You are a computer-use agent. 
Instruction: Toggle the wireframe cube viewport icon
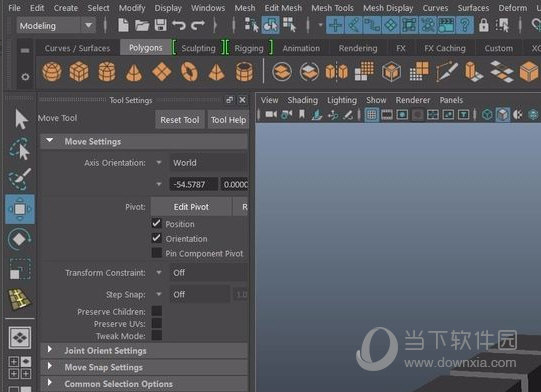coord(487,115)
